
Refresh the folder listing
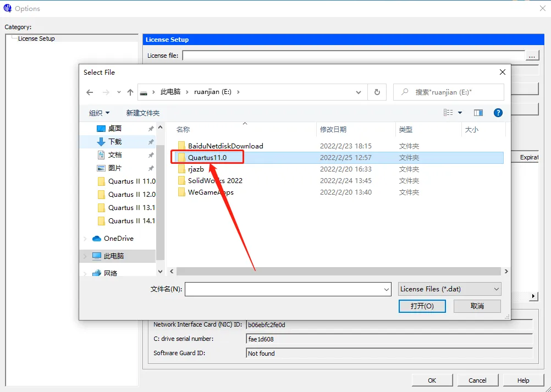pos(377,92)
